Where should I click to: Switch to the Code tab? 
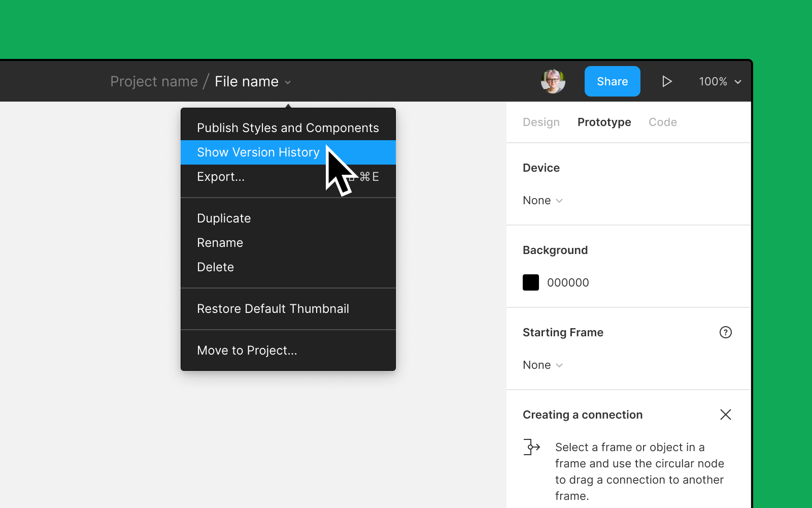pos(663,122)
